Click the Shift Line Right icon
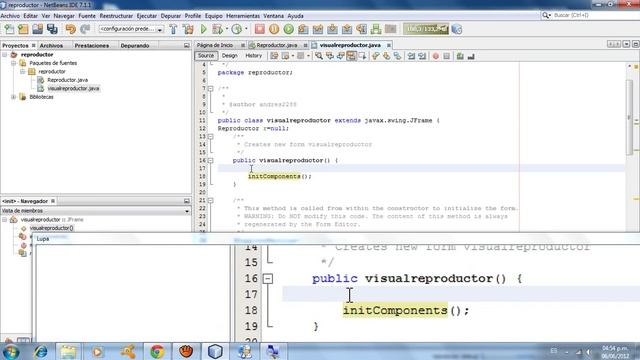The height and width of the screenshot is (360, 640). (x=422, y=56)
